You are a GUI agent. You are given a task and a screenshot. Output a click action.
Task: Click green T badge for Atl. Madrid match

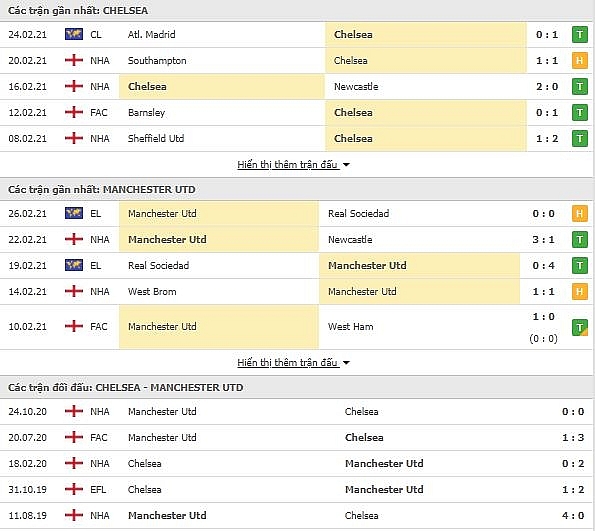coord(579,35)
